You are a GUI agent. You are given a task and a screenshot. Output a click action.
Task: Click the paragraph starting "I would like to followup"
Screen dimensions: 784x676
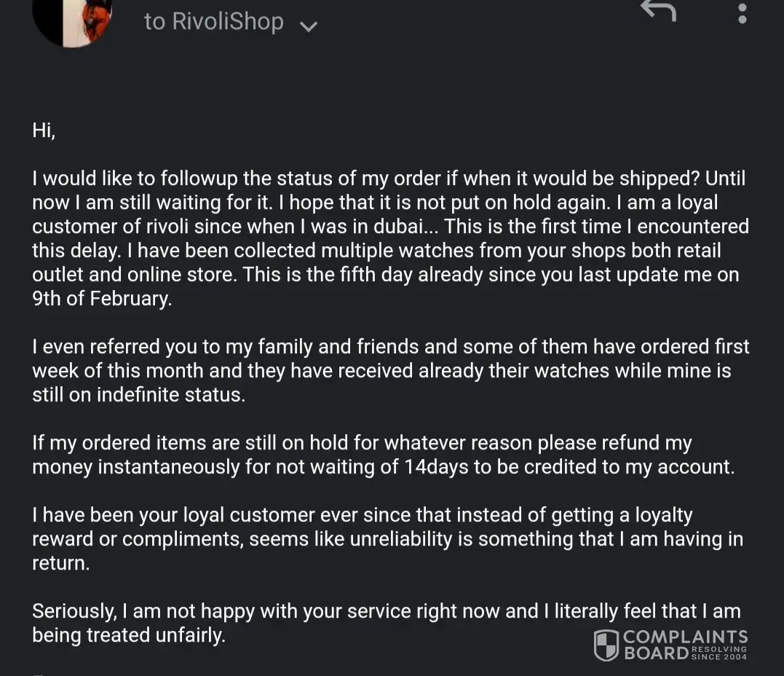pos(390,238)
